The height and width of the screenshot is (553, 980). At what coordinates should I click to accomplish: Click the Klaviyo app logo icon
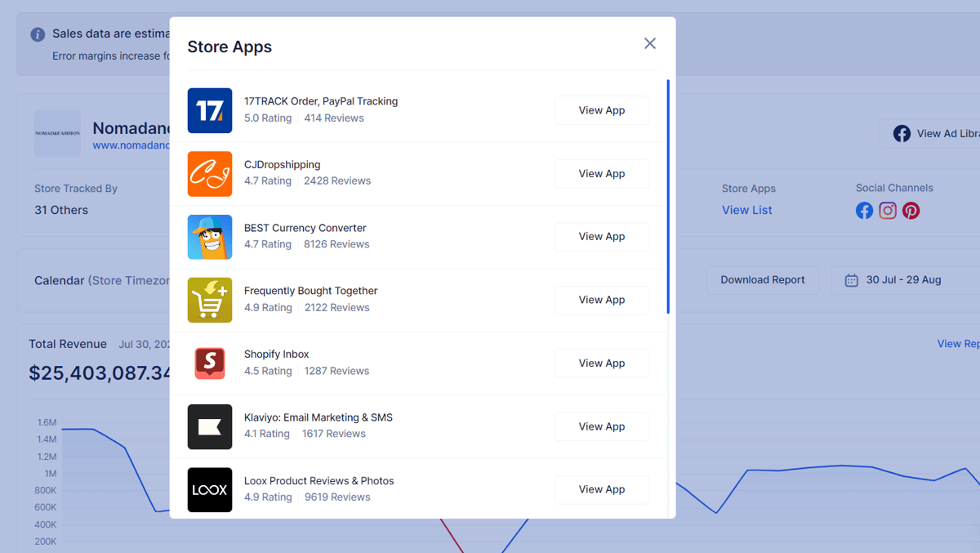[210, 426]
